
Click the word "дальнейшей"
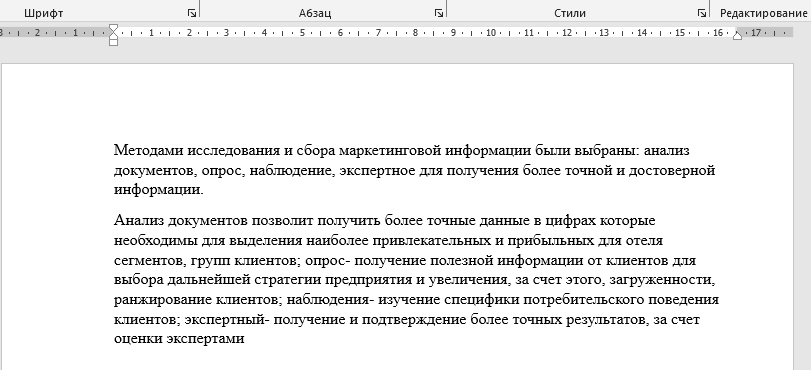click(x=209, y=280)
